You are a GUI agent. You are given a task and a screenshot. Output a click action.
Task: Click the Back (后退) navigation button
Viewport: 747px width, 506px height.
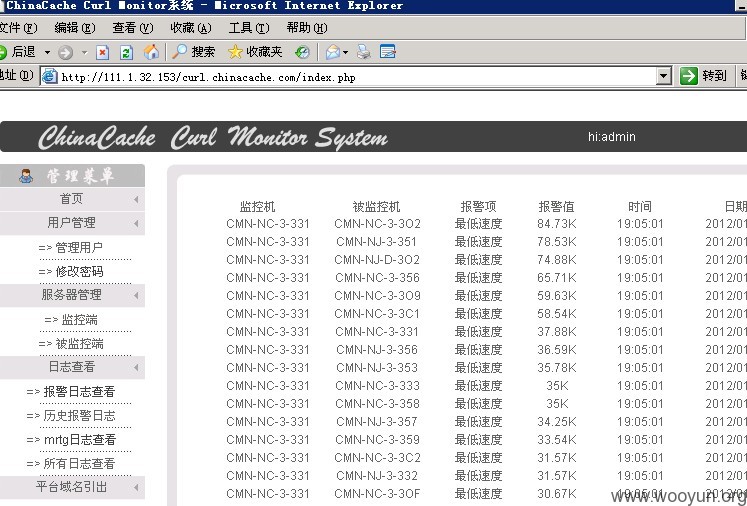(19, 51)
